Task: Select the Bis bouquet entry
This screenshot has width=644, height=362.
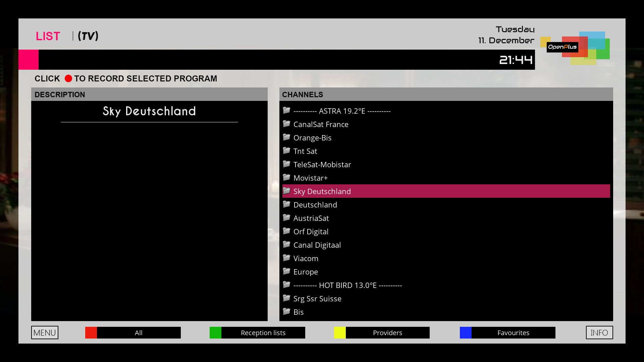Action: [x=446, y=312]
